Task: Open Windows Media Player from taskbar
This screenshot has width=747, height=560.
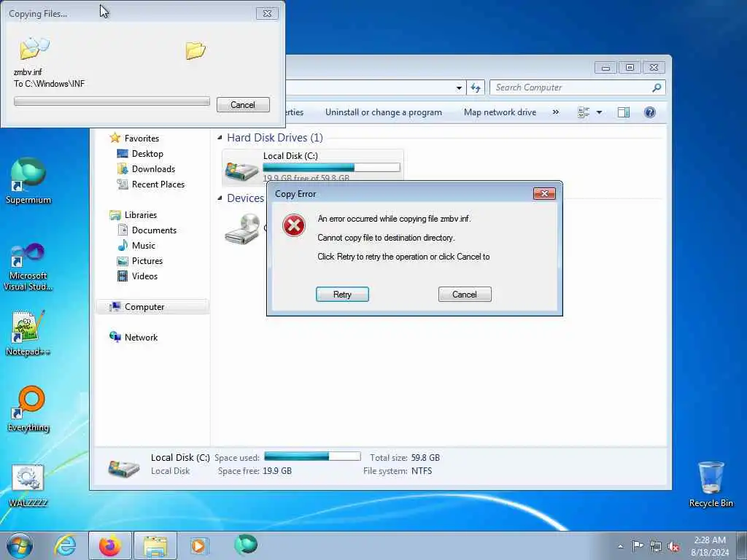Action: pos(198,545)
